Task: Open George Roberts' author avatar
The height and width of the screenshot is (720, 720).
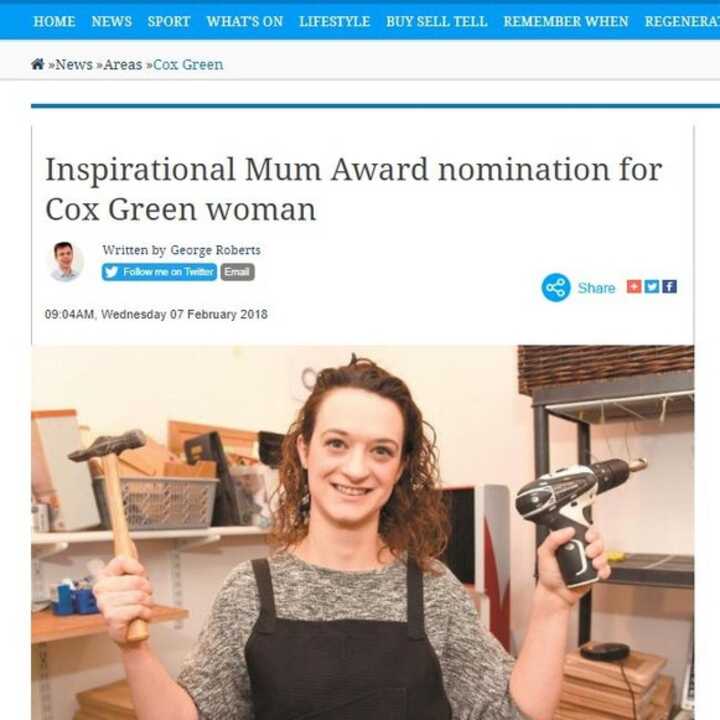Action: point(65,261)
